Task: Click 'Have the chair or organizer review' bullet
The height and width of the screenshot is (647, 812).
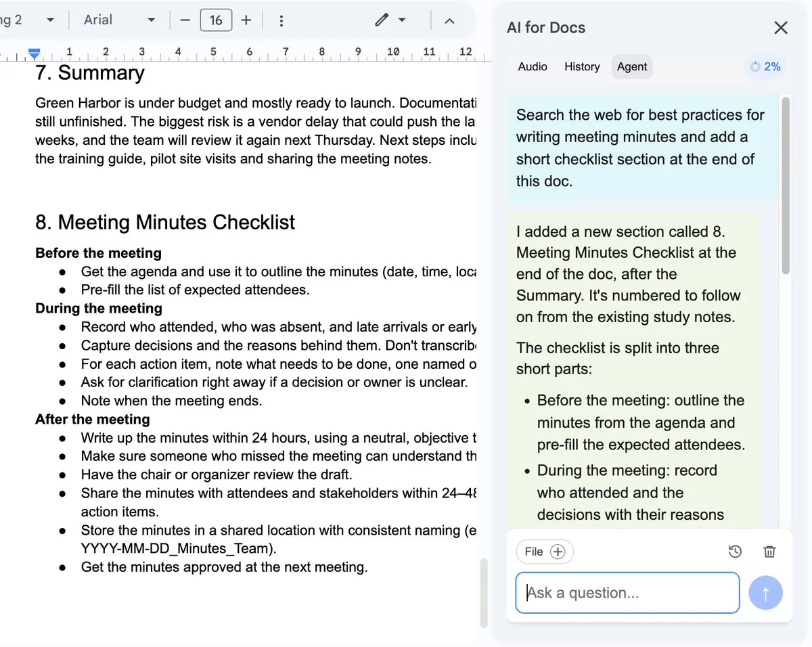Action: click(217, 474)
